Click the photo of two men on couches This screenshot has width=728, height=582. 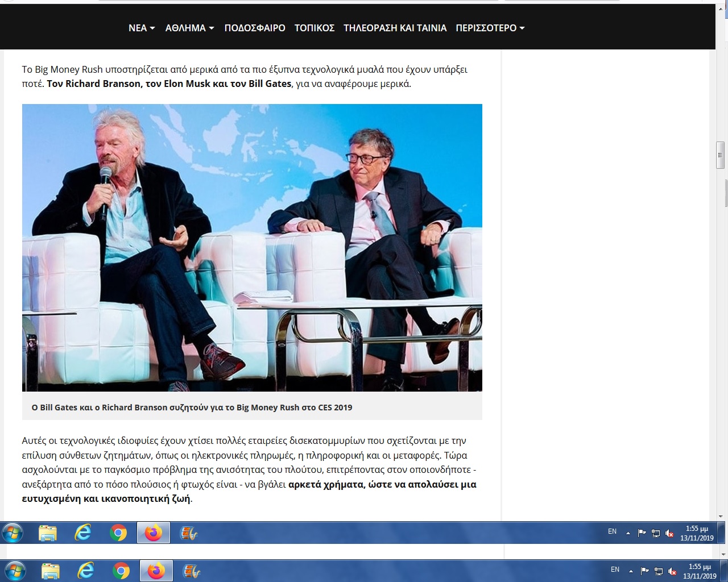coord(252,248)
